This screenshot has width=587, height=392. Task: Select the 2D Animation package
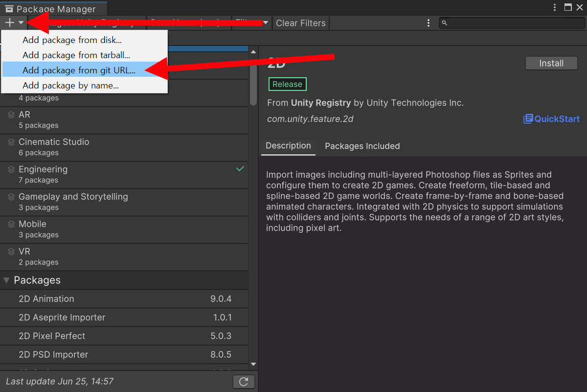click(x=124, y=299)
